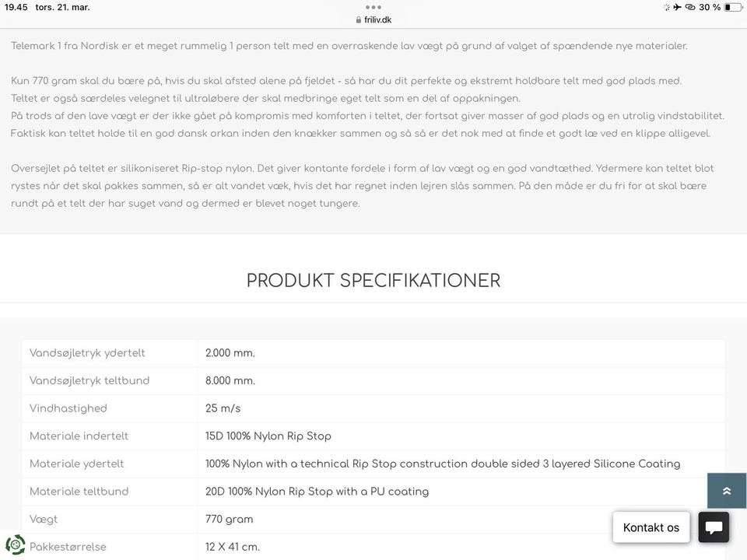Click the PRODUKT SPECIFIKATIONER heading

[373, 281]
